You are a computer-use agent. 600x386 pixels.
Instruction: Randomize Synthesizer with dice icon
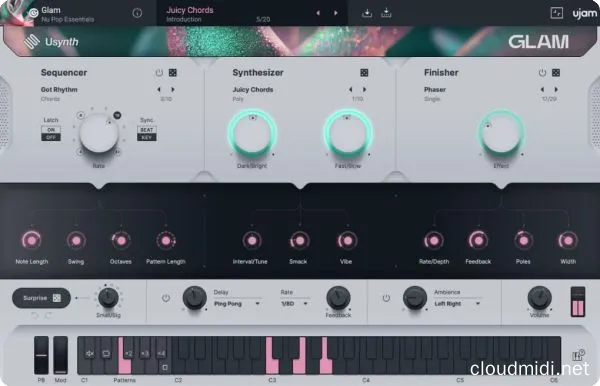[x=364, y=73]
